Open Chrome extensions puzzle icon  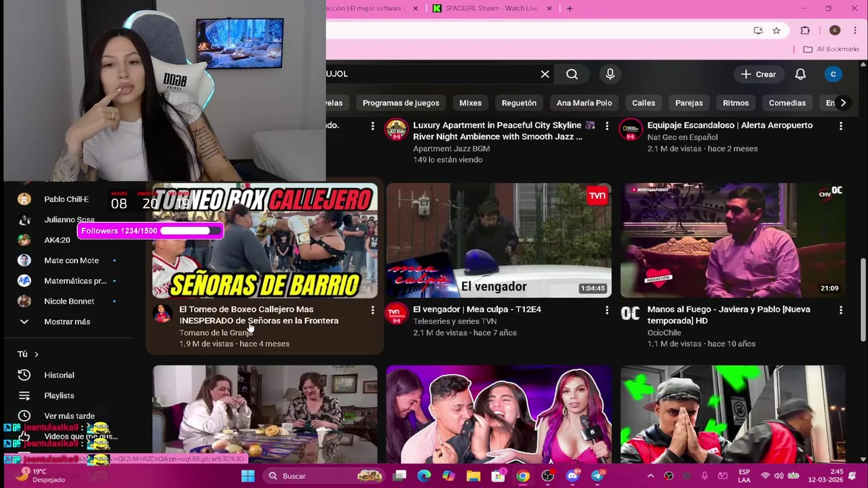pos(805,30)
